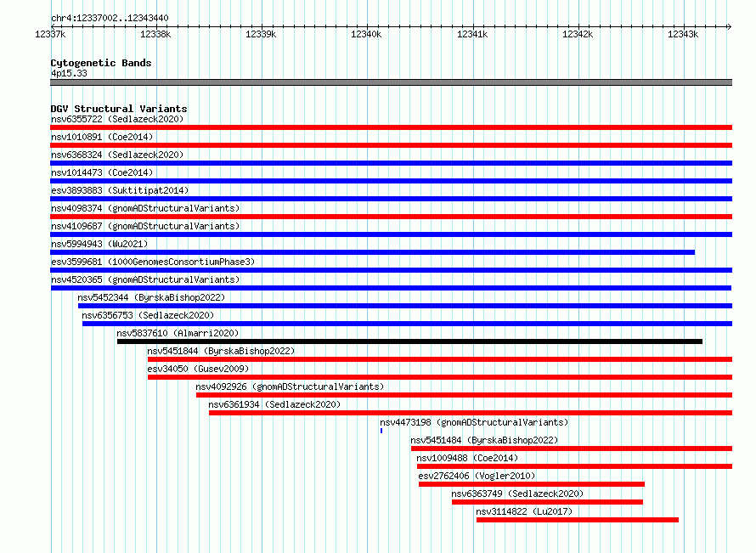This screenshot has width=756, height=553.
Task: Select the red bar of nsv6363749
Action: click(x=547, y=502)
